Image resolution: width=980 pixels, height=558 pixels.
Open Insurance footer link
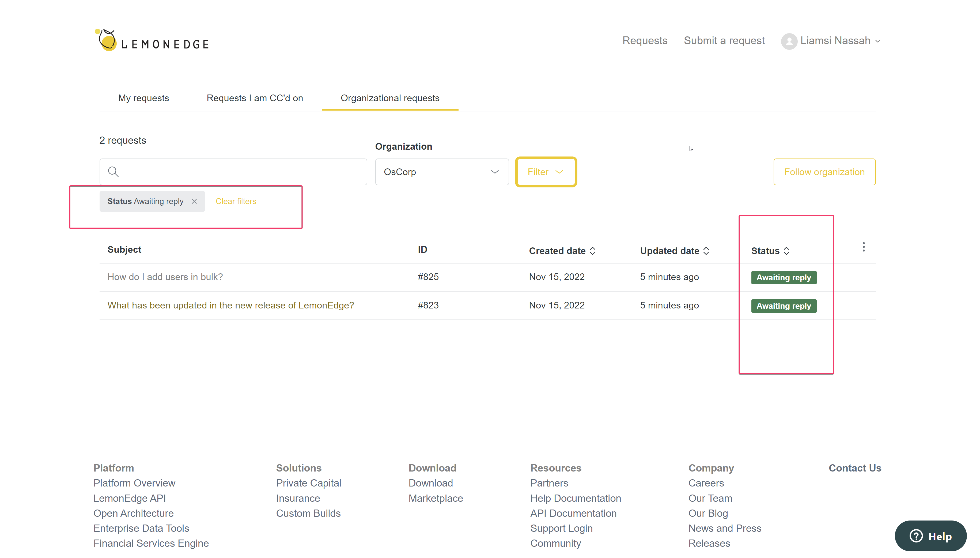[298, 498]
